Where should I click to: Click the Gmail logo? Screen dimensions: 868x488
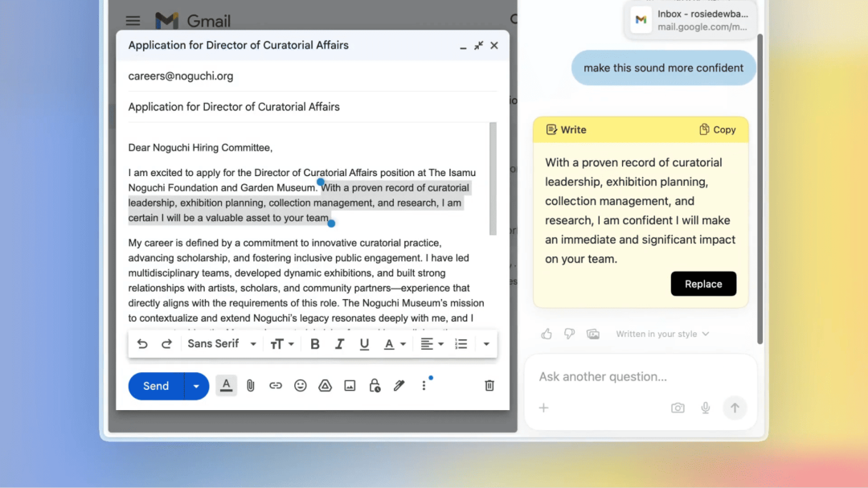click(x=193, y=21)
